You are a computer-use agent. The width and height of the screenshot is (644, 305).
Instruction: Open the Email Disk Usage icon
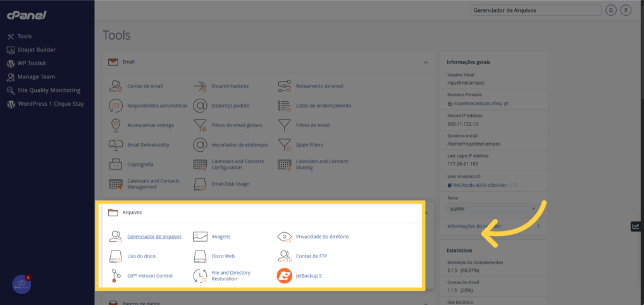(200, 184)
